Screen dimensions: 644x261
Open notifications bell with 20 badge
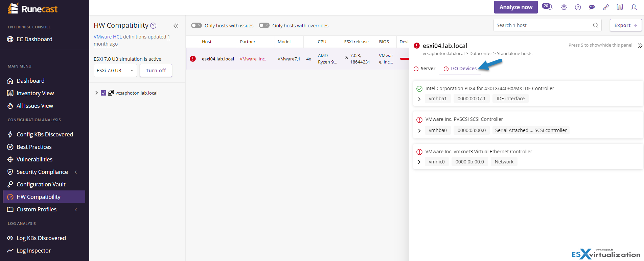(548, 7)
